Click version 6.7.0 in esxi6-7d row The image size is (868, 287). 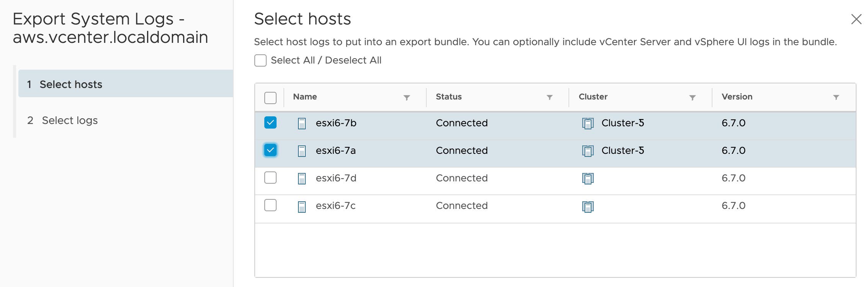734,178
